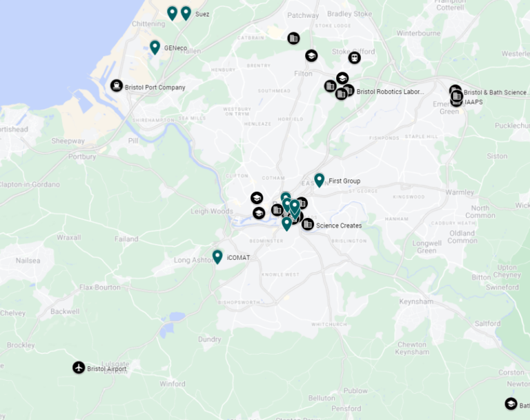530x420 pixels.
Task: Select building marker left of the city-centre pin cluster
Action: coord(277,210)
